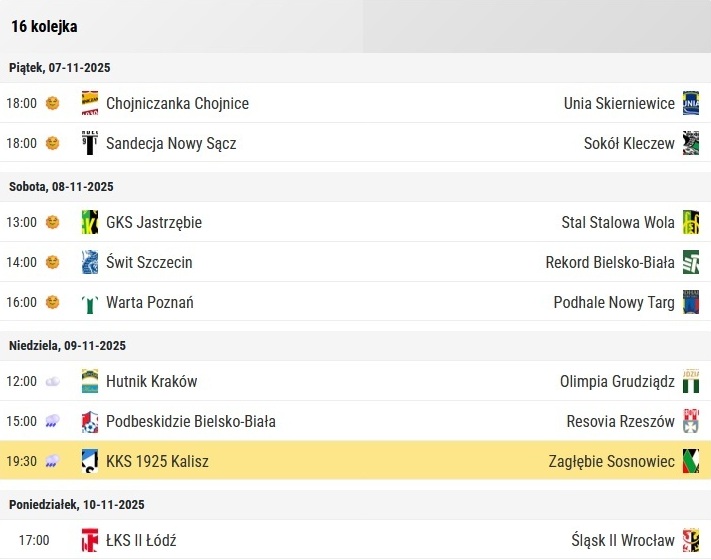Click the Rekord Bielsko-Biała team crest
Image resolution: width=711 pixels, height=560 pixels.
[x=691, y=262]
